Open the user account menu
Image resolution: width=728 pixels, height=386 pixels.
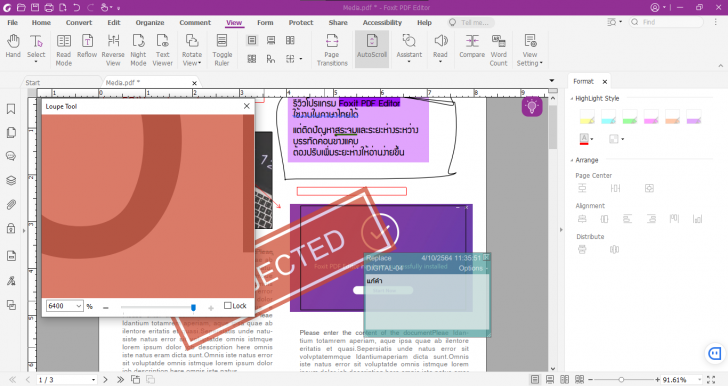coord(658,7)
